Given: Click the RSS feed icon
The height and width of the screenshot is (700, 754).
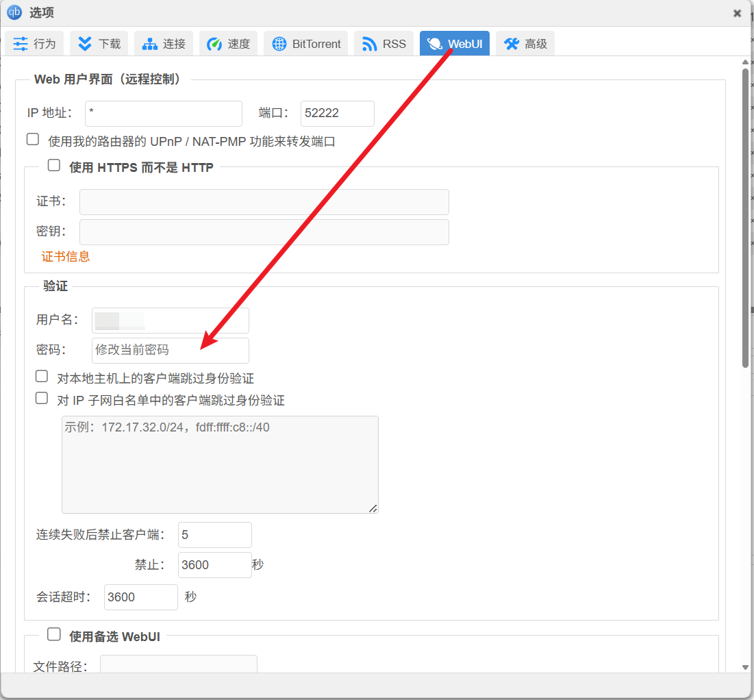Looking at the screenshot, I should pyautogui.click(x=370, y=44).
